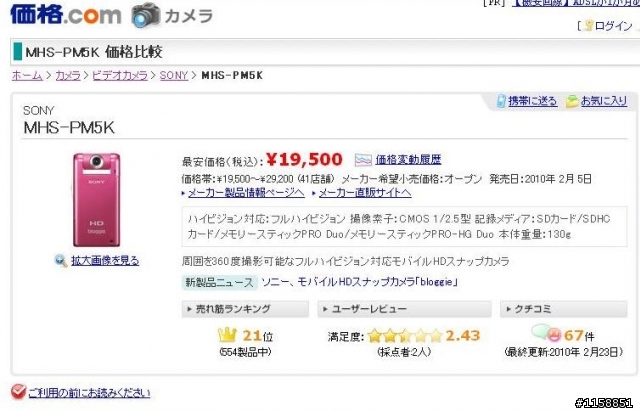Screen dimensions: 640x411
Task: Click the magnifier icon under product image
Action: coord(61,260)
